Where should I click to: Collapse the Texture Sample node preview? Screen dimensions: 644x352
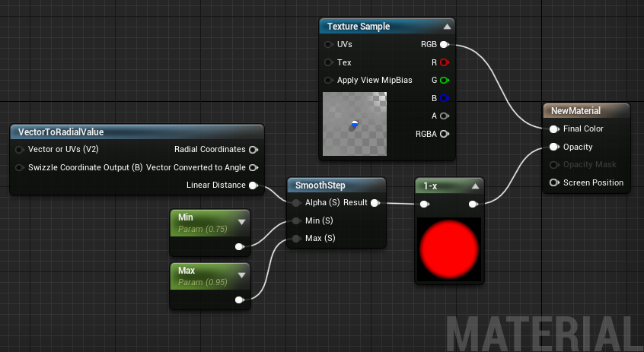(x=447, y=27)
